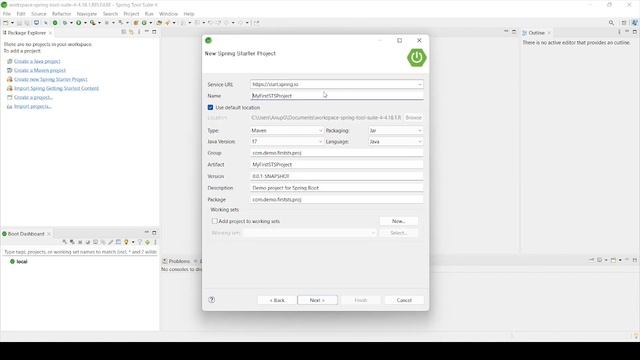Open the Navigate menu
Image resolution: width=640 pixels, height=360 pixels.
pos(87,14)
